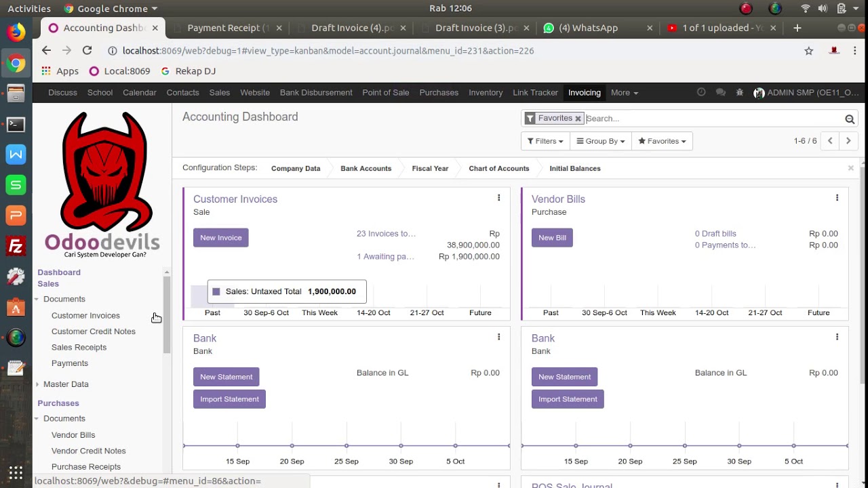Click the browser address bar URL
This screenshot has width=868, height=488.
click(328, 51)
